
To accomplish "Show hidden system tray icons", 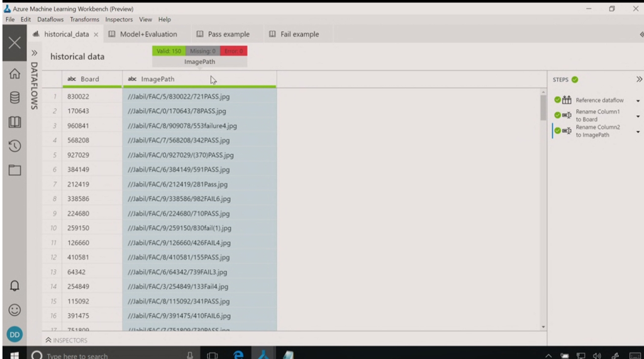I will [548, 356].
